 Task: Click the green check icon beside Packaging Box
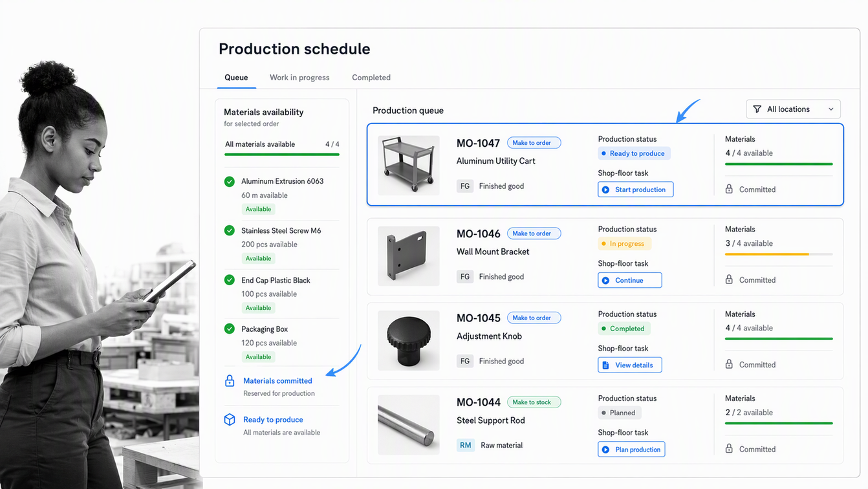coord(229,329)
